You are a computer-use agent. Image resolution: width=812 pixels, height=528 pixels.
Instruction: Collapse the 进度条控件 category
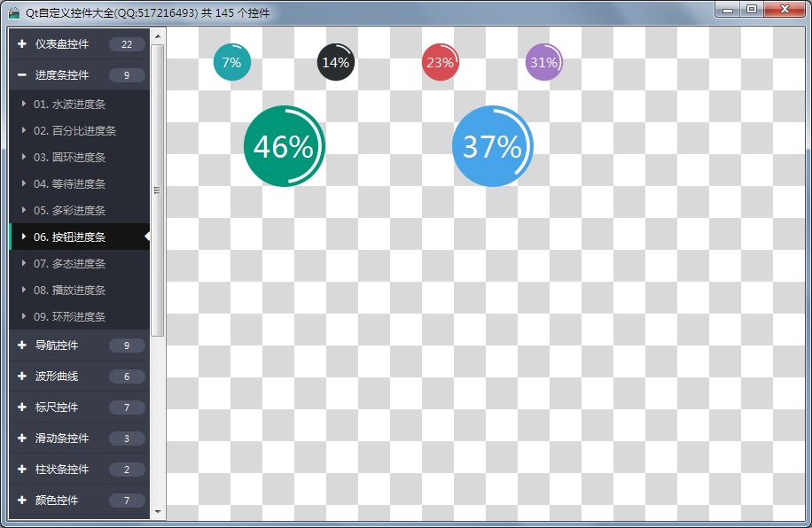click(x=79, y=75)
